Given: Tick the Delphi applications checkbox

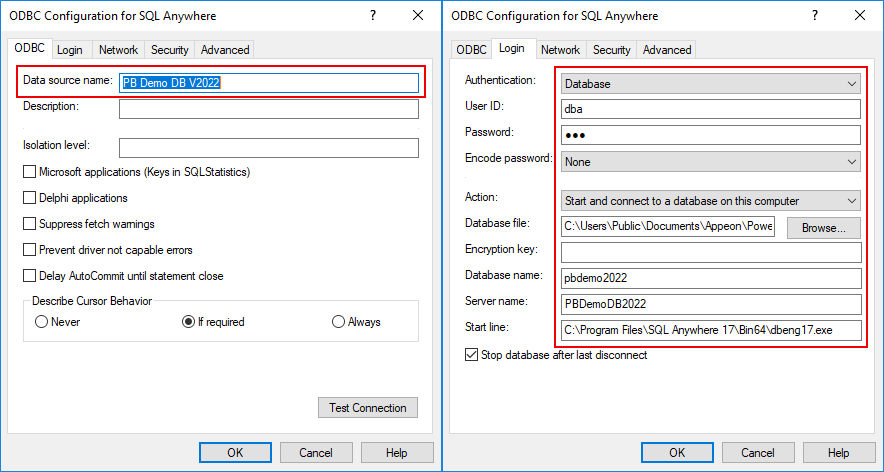Looking at the screenshot, I should [30, 198].
